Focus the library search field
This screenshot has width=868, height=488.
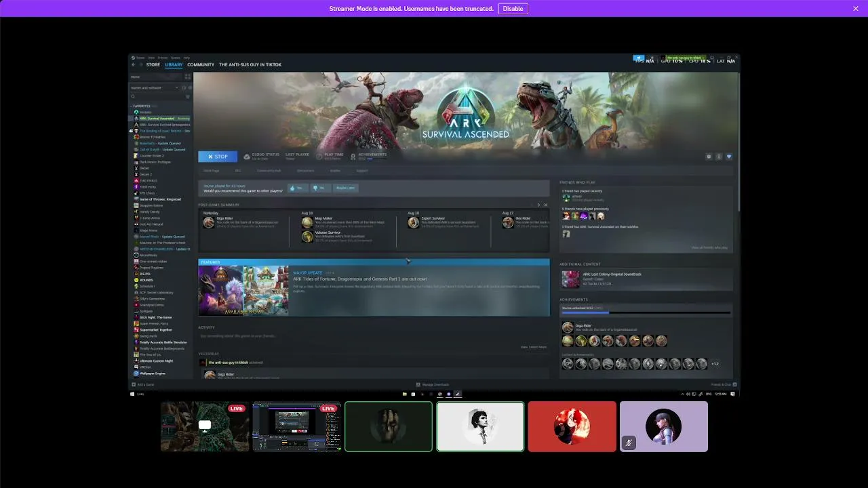[x=157, y=96]
